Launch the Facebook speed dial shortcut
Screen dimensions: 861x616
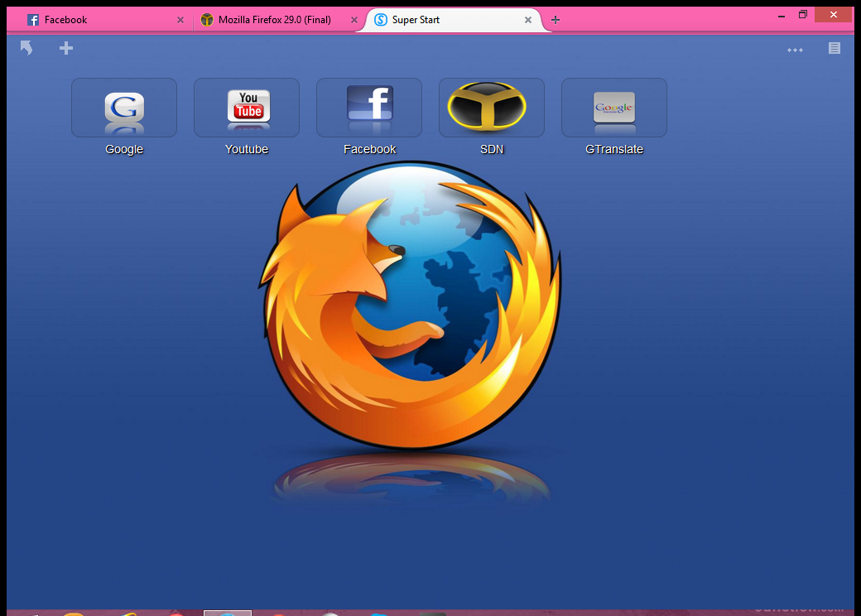coord(369,108)
